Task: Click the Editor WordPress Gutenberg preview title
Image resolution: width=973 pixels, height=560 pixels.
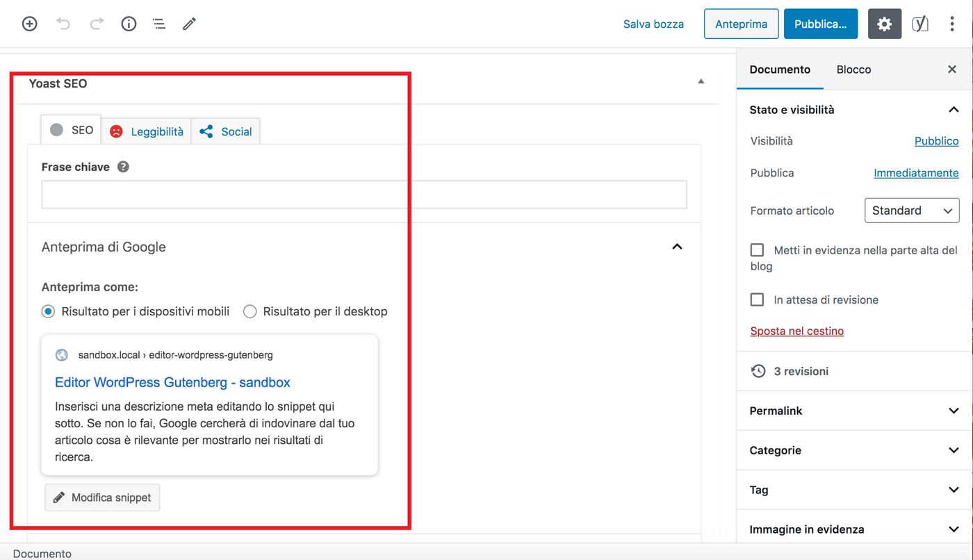Action: [172, 382]
